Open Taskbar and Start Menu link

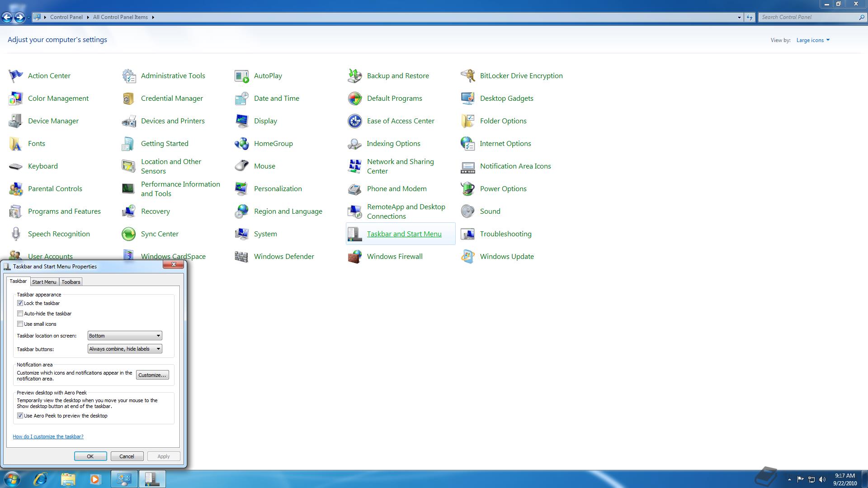coord(404,234)
